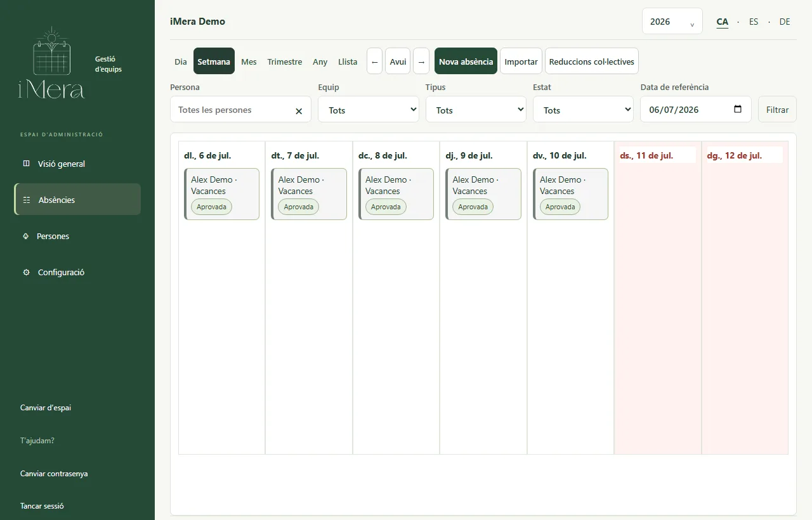
Task: Go to previous week with left arrow
Action: click(374, 62)
